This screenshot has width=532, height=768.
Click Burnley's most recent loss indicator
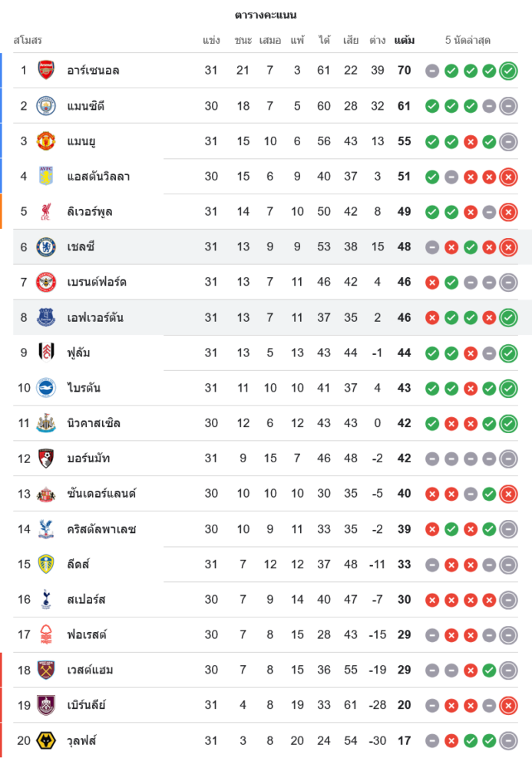507,706
